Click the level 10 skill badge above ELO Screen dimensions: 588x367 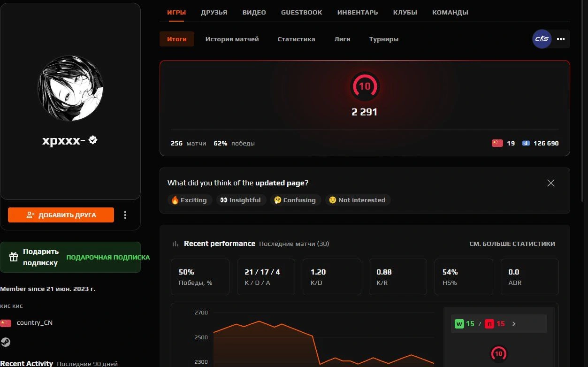click(x=365, y=86)
